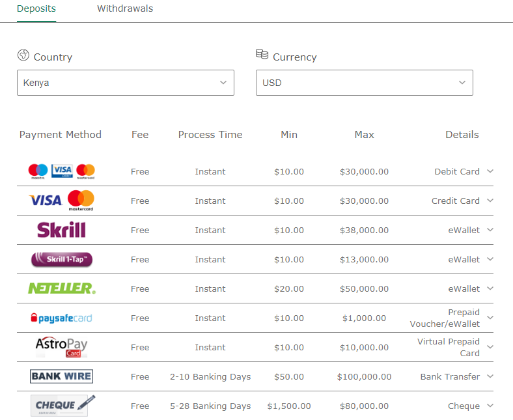This screenshot has width=513, height=420.
Task: Expand the Bank Transfer details chevron
Action: point(490,376)
